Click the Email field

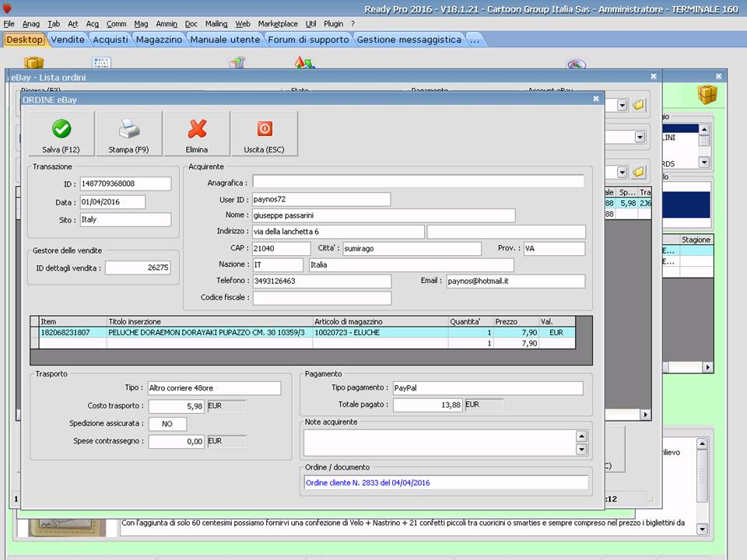point(516,281)
